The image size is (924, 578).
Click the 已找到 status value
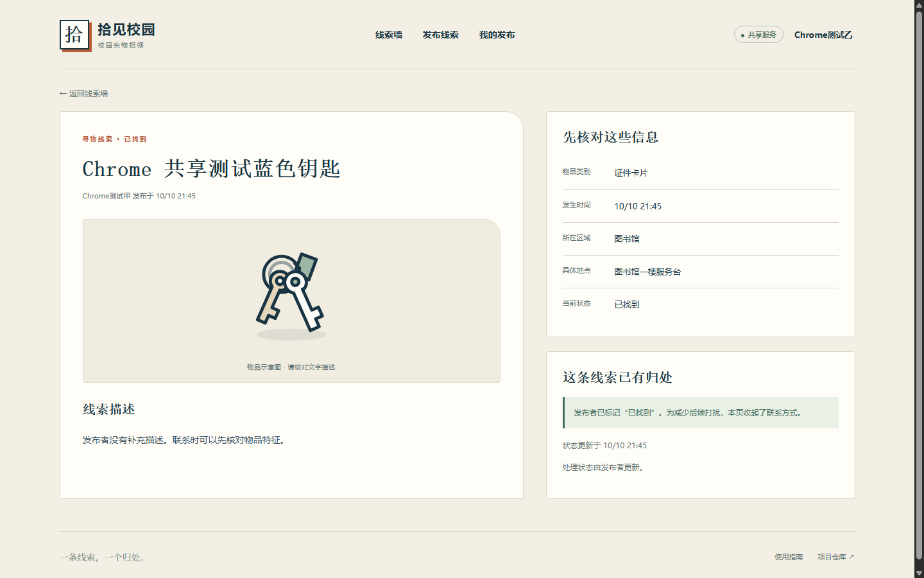tap(627, 304)
